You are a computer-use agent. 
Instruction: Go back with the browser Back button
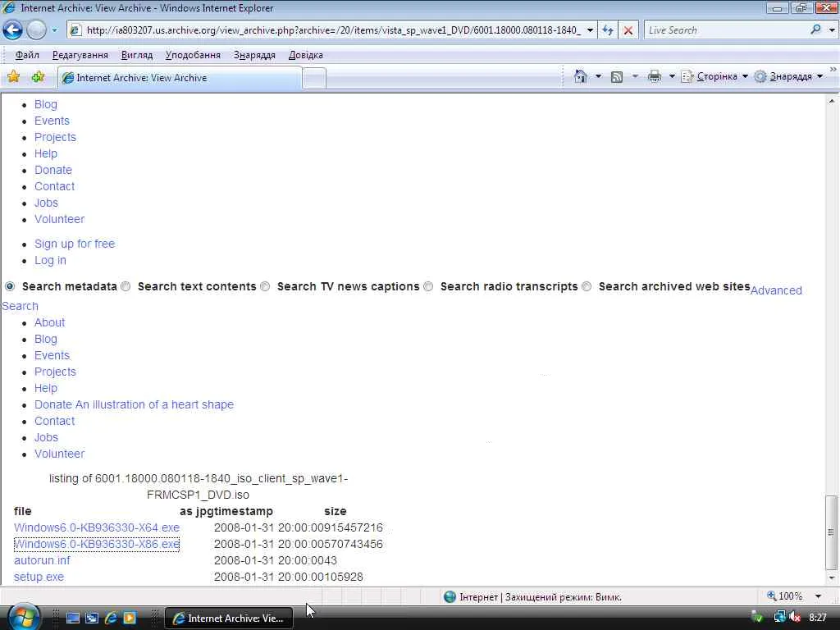(x=13, y=30)
